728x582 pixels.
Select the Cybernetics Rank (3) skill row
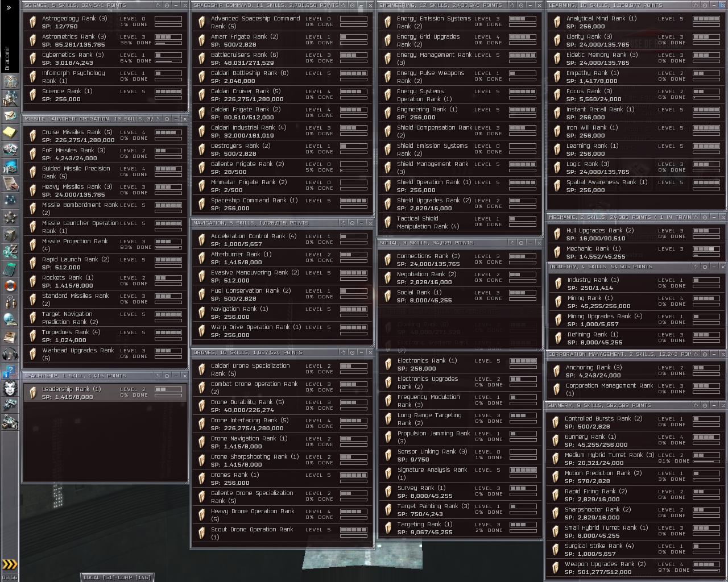pyautogui.click(x=105, y=59)
